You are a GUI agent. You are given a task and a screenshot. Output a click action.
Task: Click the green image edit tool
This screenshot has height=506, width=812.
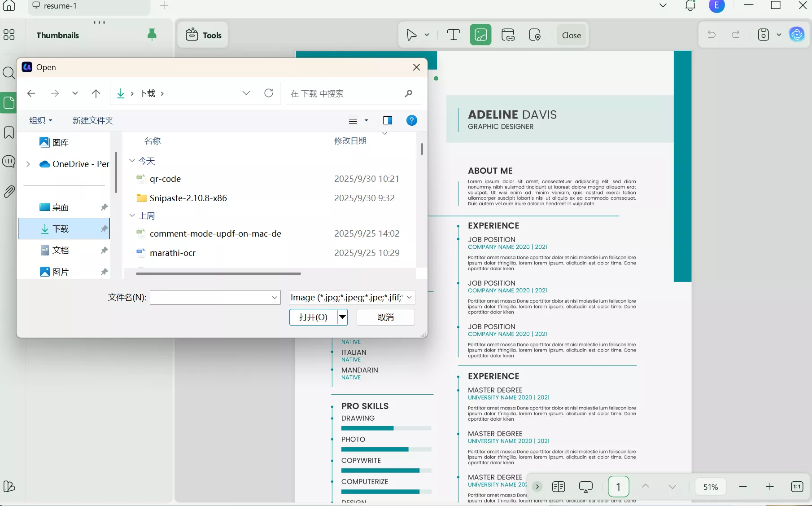click(x=480, y=35)
